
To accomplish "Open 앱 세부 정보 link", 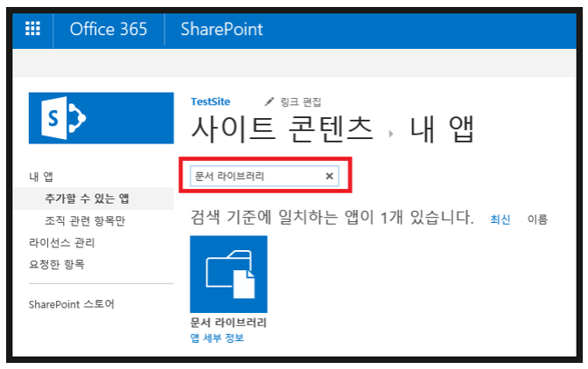I will coord(217,338).
